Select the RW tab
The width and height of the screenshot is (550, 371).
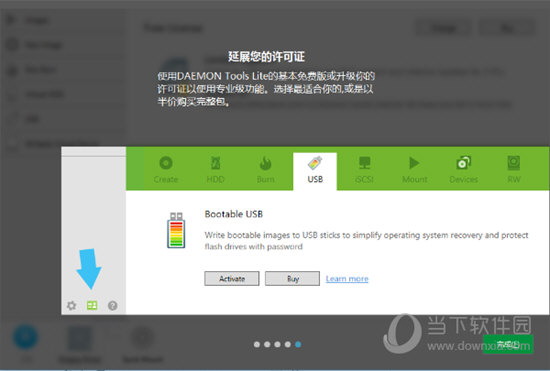click(x=514, y=170)
